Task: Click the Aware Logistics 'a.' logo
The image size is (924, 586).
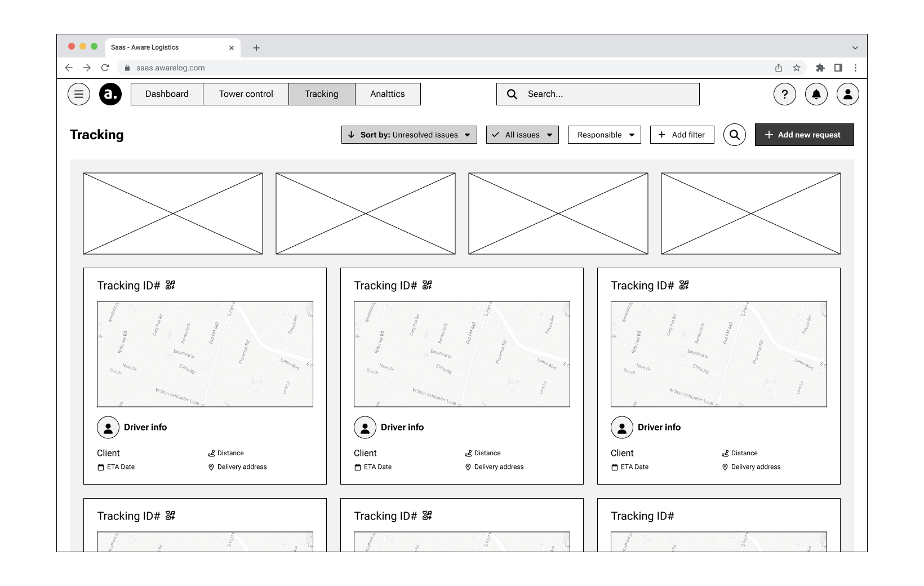Action: 110,94
